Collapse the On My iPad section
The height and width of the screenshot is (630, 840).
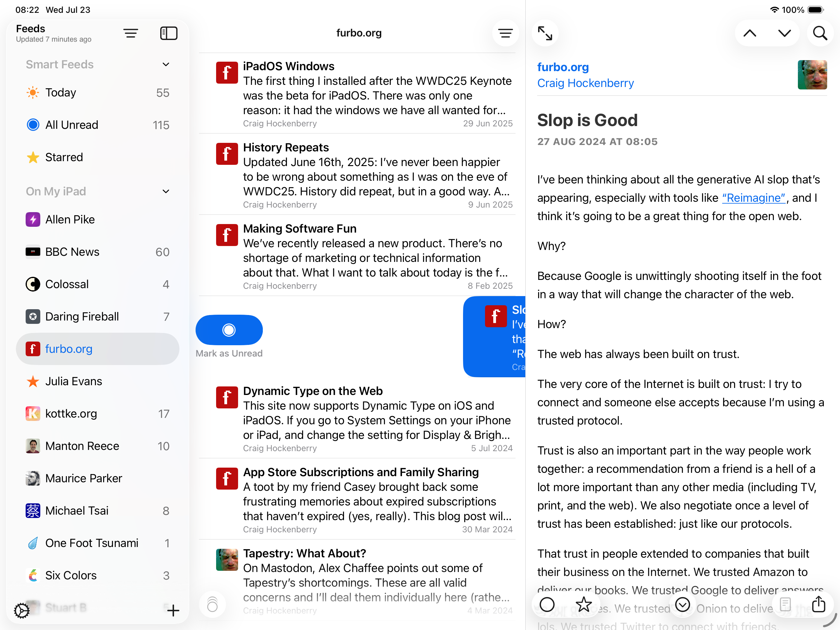coord(166,191)
